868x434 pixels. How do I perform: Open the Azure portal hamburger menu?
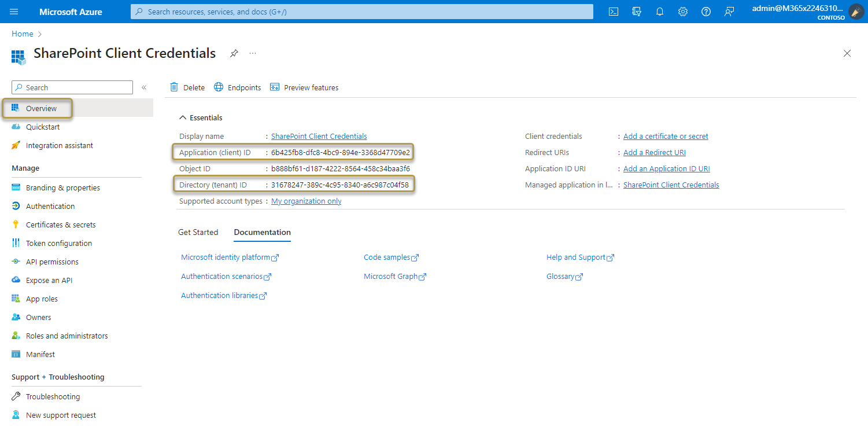14,12
